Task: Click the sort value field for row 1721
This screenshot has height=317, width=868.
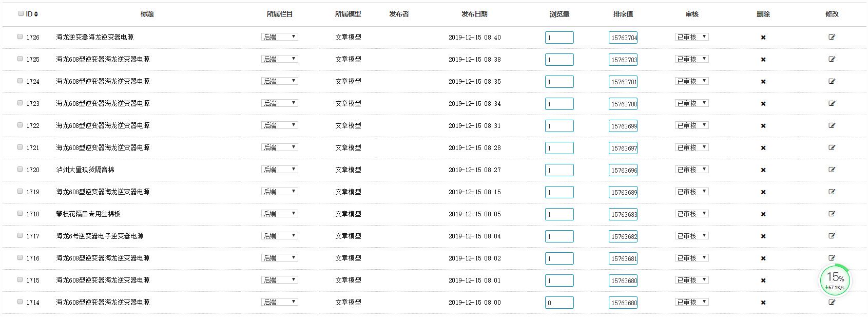Action: tap(623, 148)
